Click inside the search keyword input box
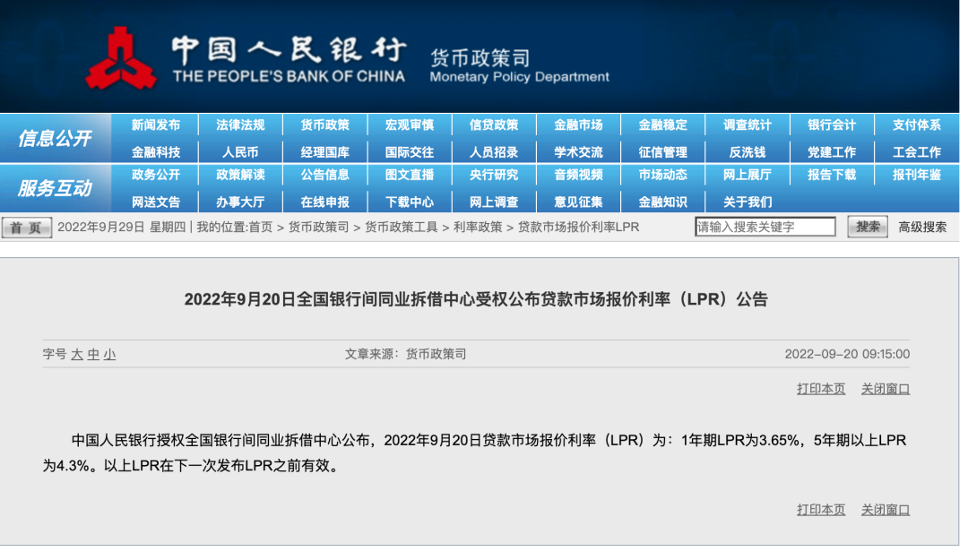The width and height of the screenshot is (968, 560). pos(764,227)
